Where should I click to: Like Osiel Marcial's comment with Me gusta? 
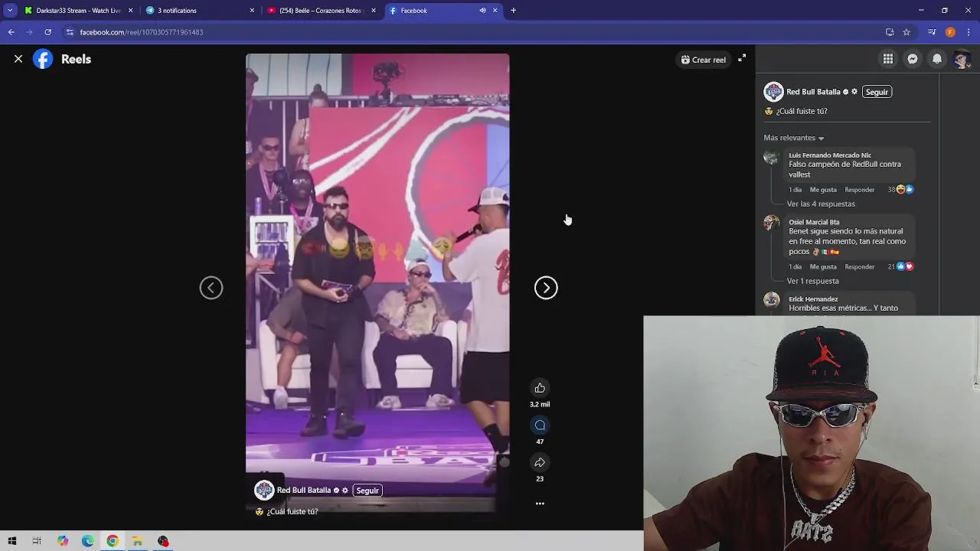tap(823, 267)
